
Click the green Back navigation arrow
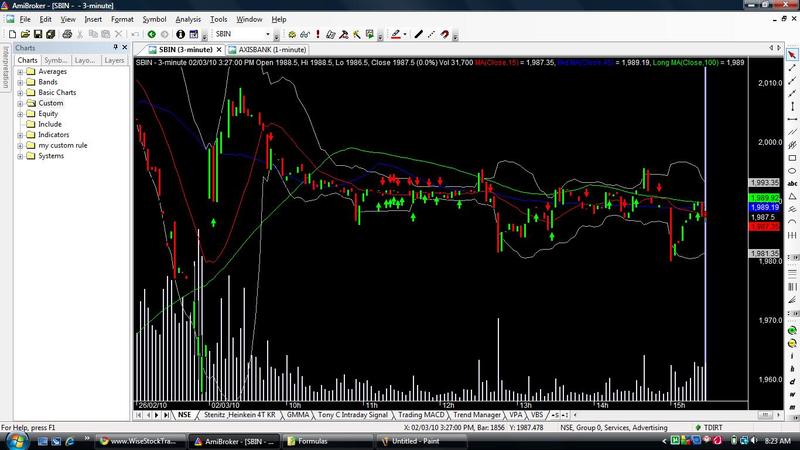152,34
